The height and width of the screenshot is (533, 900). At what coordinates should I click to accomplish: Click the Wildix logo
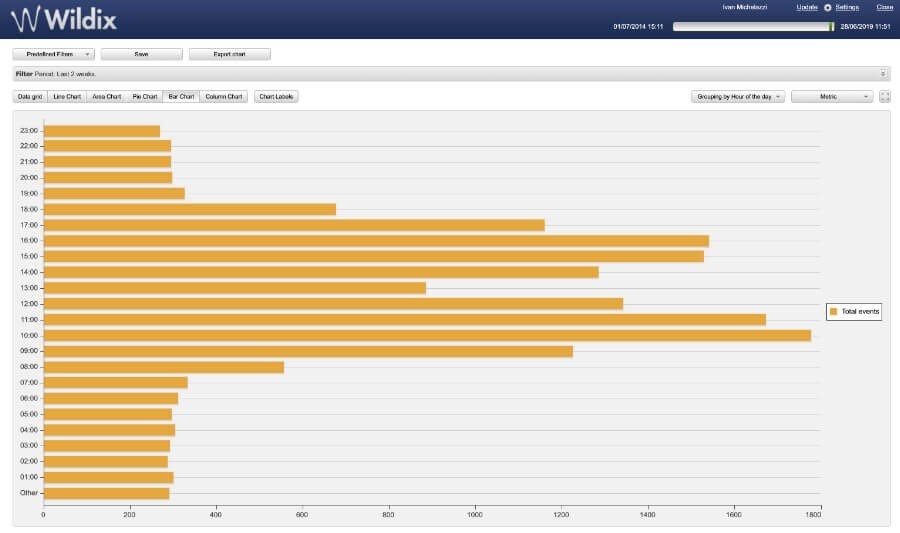(x=63, y=17)
